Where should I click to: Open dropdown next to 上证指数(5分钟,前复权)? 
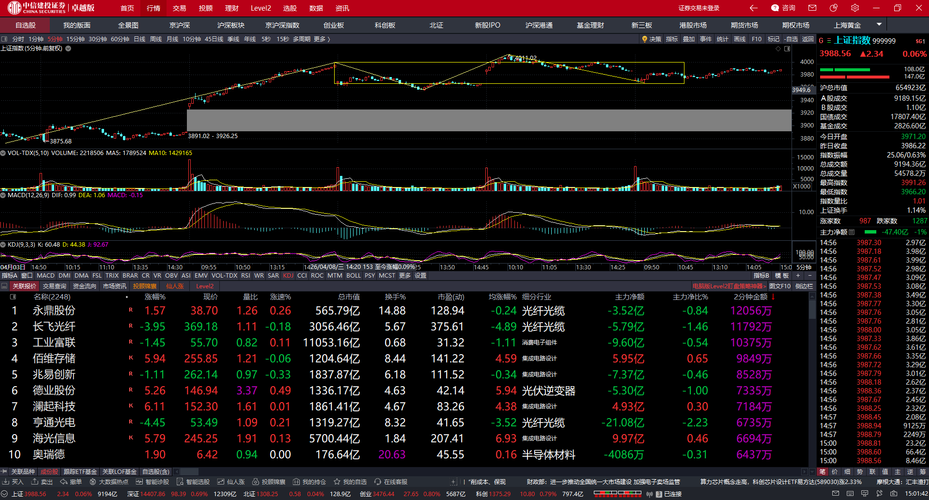[68, 49]
